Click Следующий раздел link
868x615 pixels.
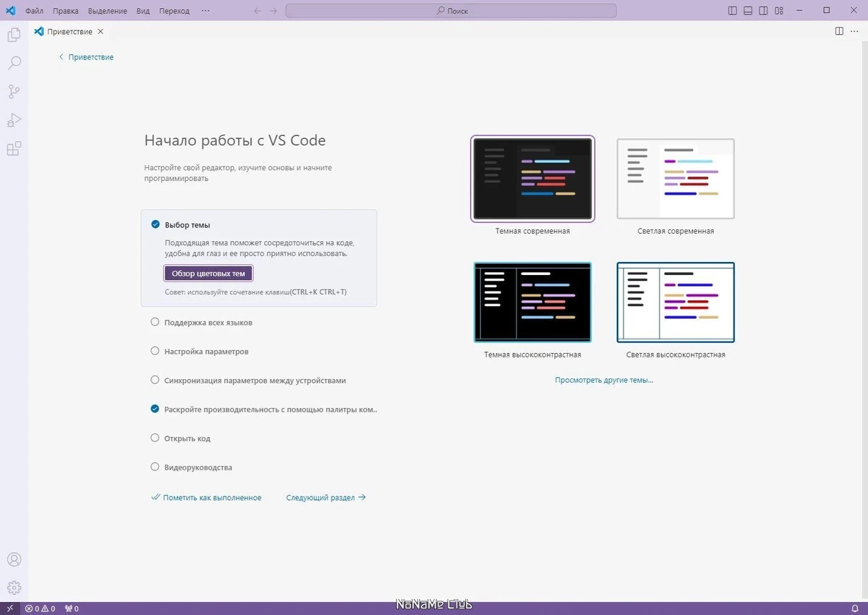coord(326,498)
